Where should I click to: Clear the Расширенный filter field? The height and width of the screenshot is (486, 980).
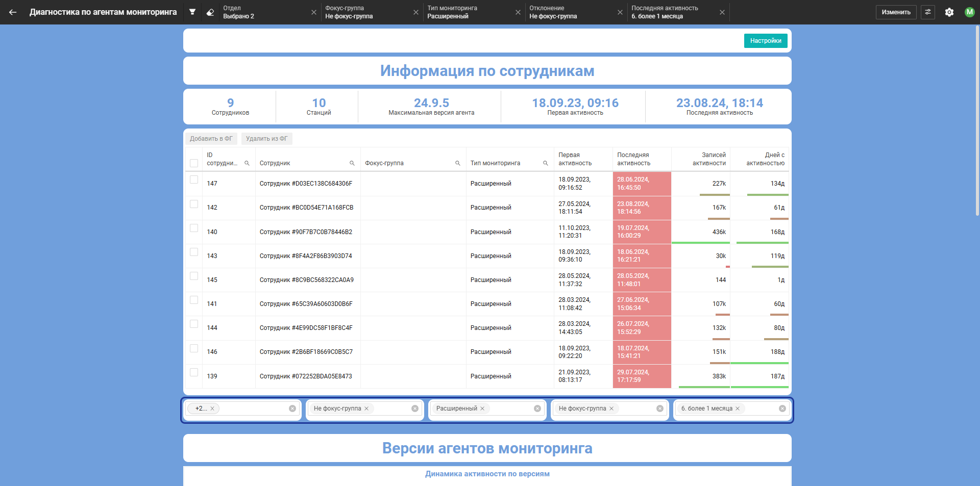pos(537,408)
